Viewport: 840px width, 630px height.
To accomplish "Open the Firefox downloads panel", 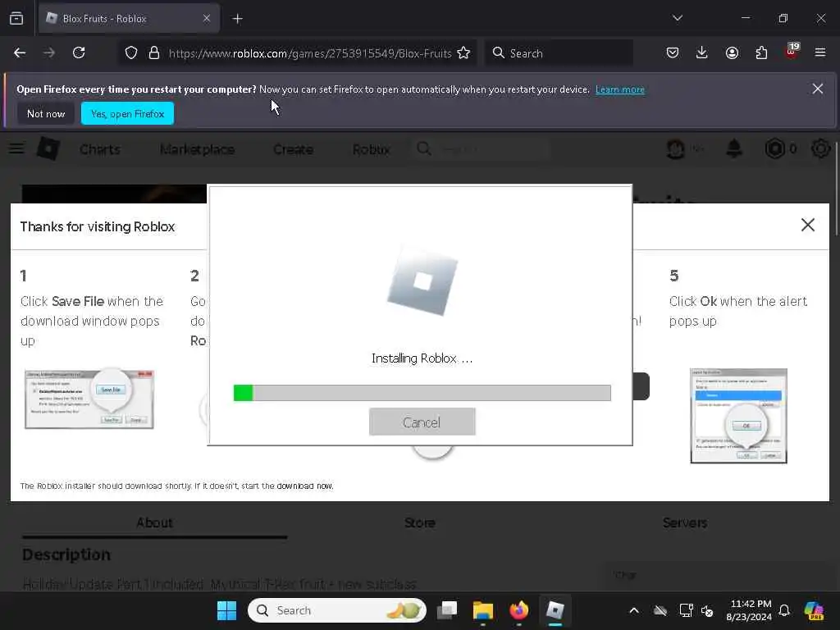I will (x=702, y=52).
